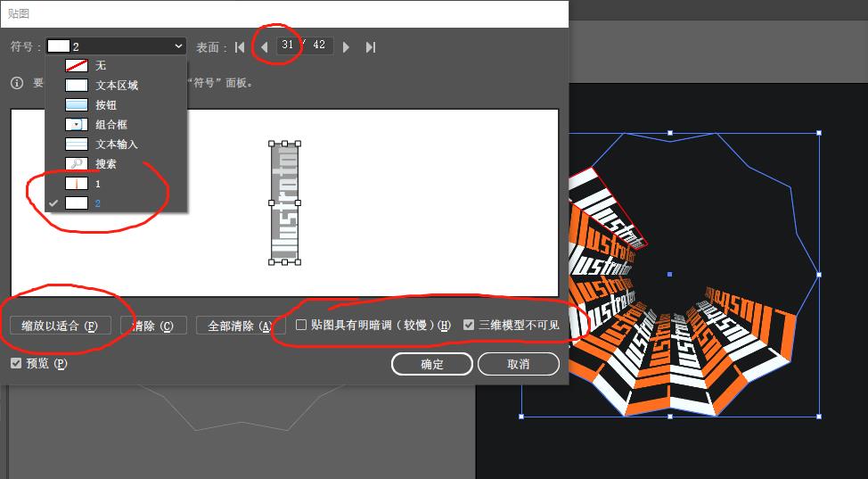Toggle 三维模型不可见 checkbox
Screen dimensions: 868x479
tap(469, 325)
